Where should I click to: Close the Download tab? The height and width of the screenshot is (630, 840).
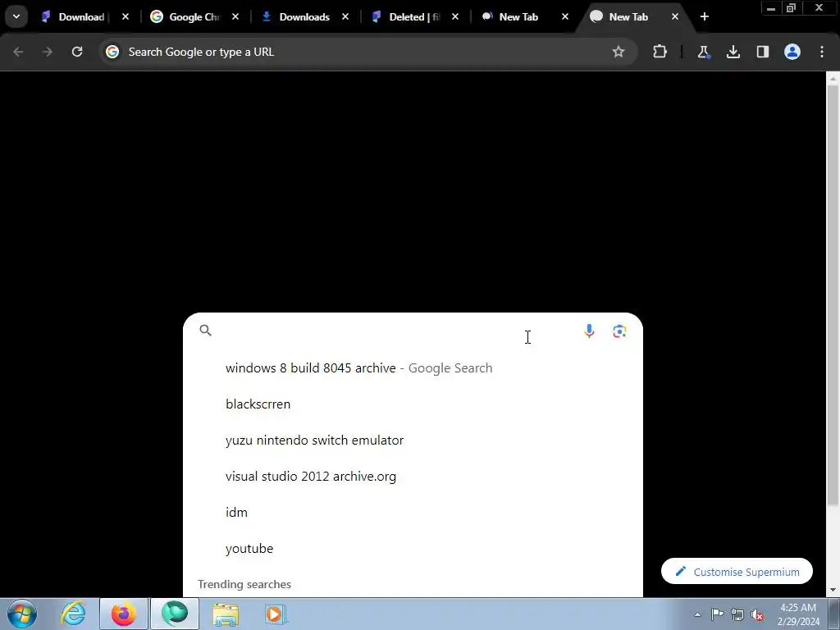[x=126, y=16]
